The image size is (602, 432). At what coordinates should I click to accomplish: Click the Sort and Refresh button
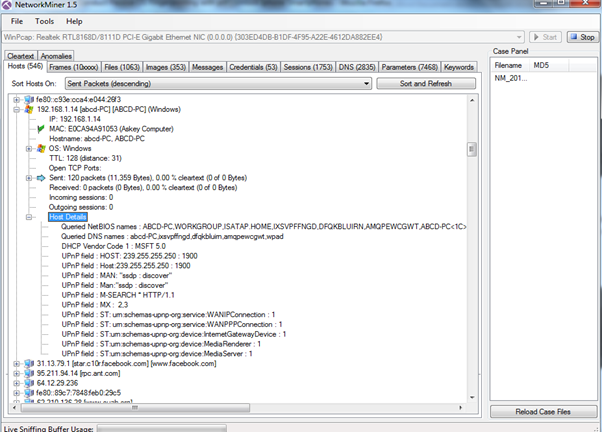point(426,83)
